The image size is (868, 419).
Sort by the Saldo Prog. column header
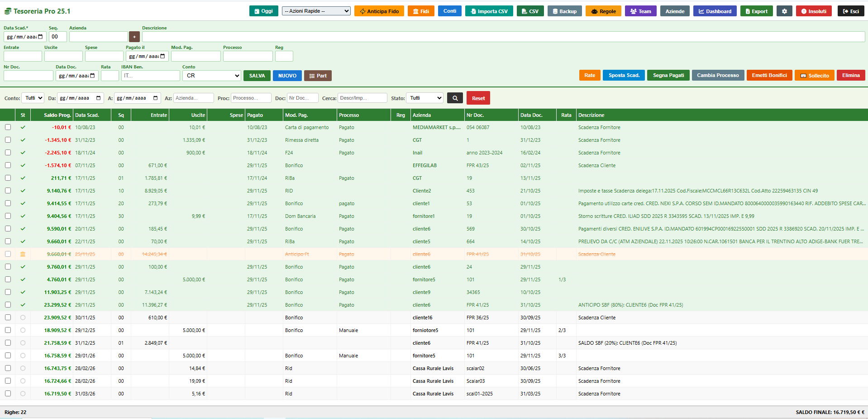point(57,115)
